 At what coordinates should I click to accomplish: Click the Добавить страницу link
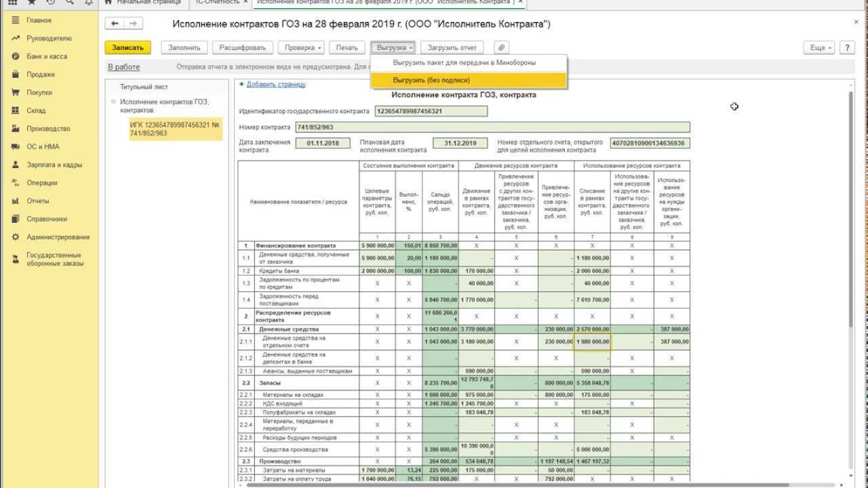point(276,85)
